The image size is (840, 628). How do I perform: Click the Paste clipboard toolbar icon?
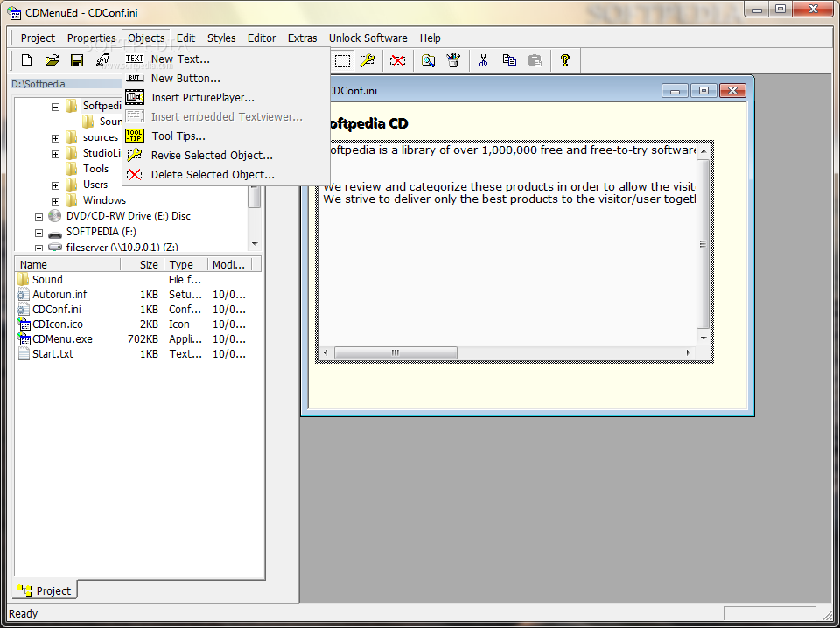pyautogui.click(x=535, y=60)
